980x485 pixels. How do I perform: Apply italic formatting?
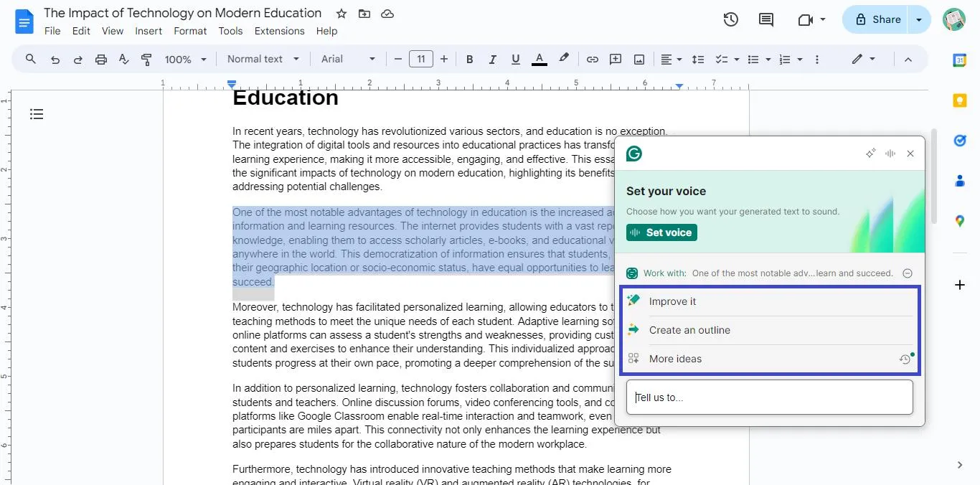pos(493,59)
